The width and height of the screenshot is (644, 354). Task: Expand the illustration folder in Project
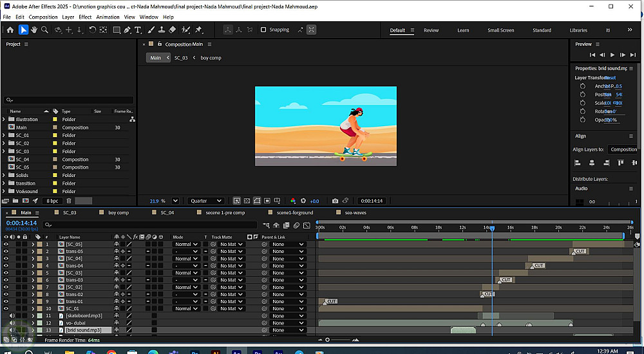pos(4,120)
